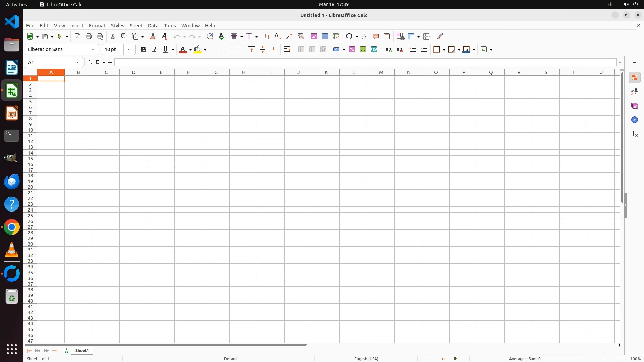Switch to the Sheet1 tab
644x362 pixels.
click(x=82, y=350)
